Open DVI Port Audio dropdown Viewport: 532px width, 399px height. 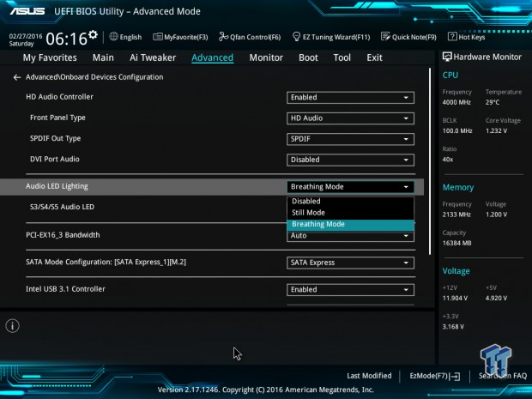click(350, 160)
